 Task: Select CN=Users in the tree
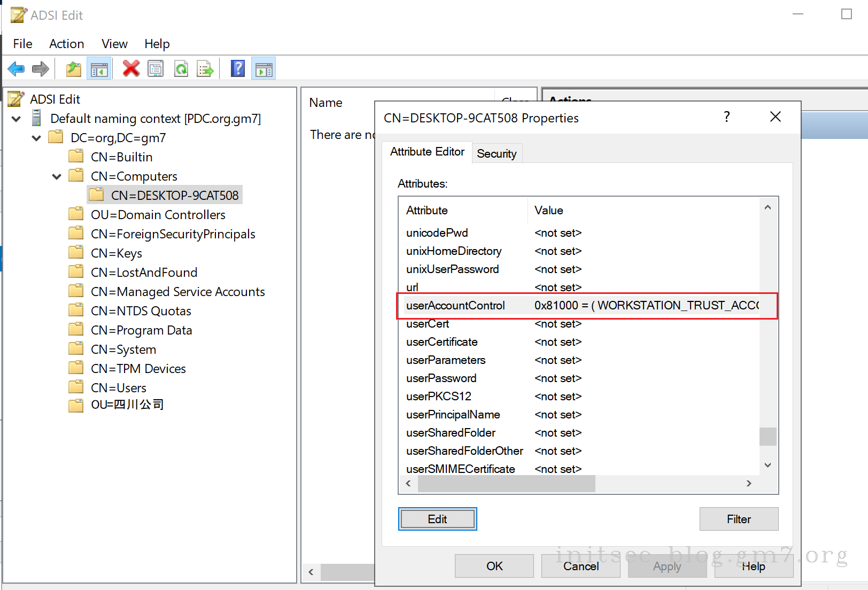coord(118,388)
